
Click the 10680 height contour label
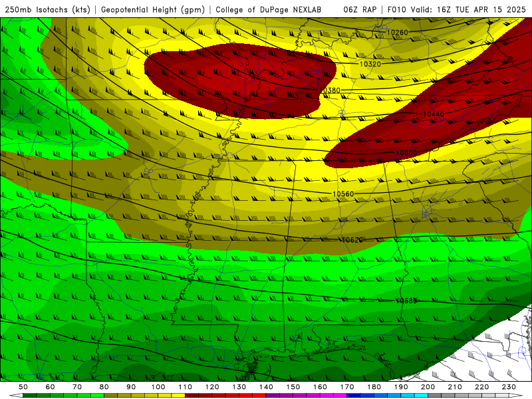[x=406, y=301]
